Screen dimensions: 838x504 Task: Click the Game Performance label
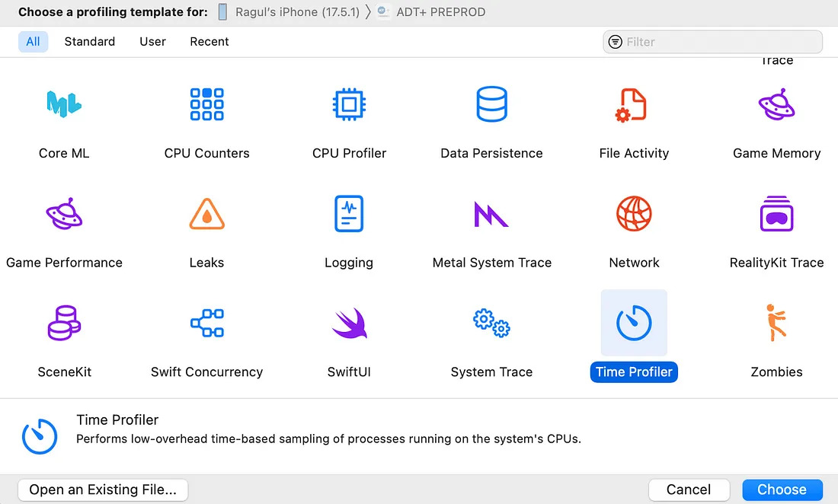pyautogui.click(x=64, y=263)
